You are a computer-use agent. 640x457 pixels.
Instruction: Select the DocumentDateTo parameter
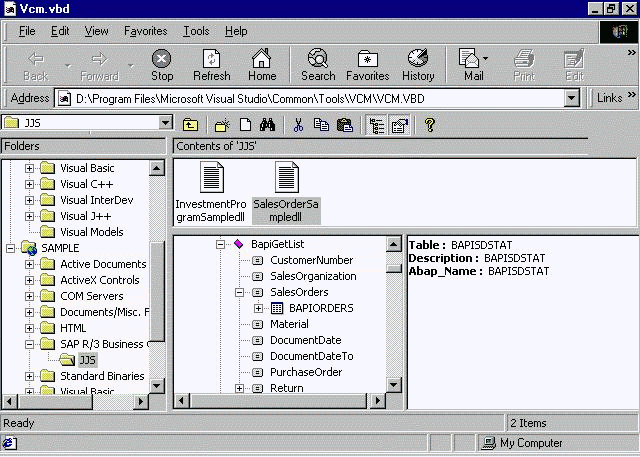point(311,356)
